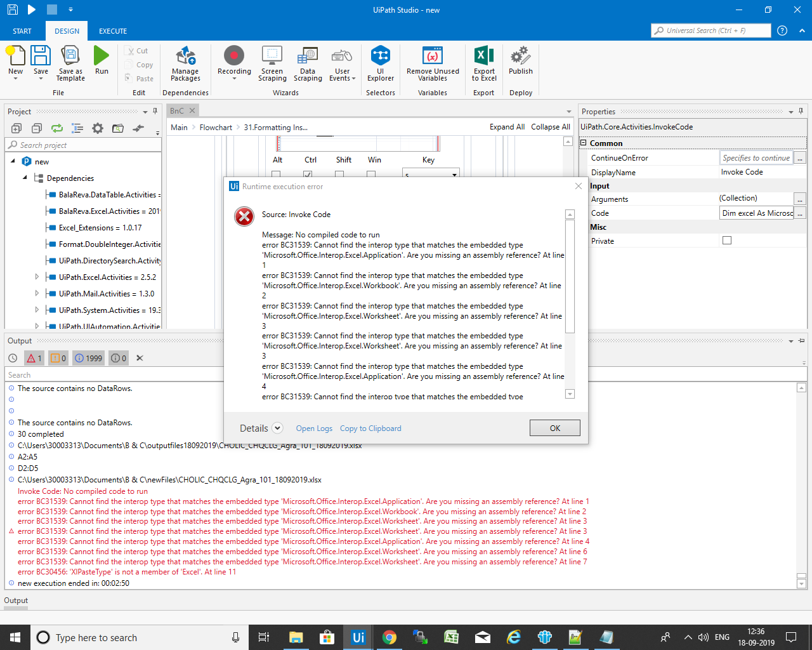
Task: Click the Search project field
Action: [83, 145]
